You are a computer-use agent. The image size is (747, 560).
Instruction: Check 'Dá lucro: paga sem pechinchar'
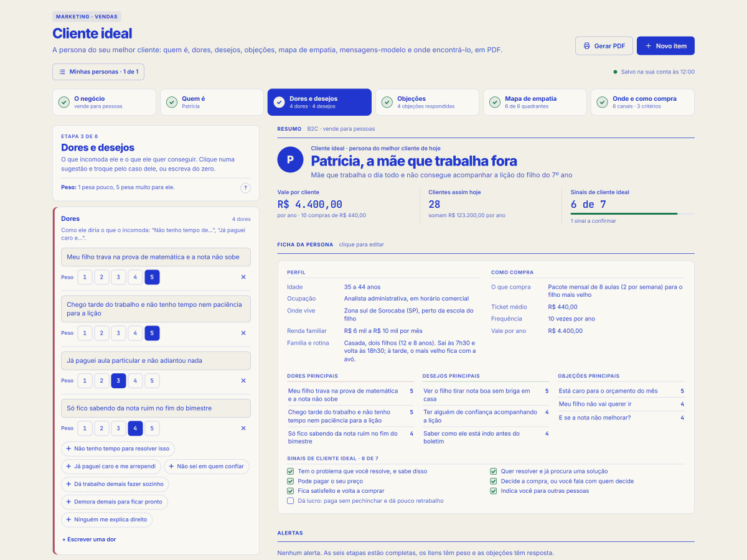coord(290,501)
